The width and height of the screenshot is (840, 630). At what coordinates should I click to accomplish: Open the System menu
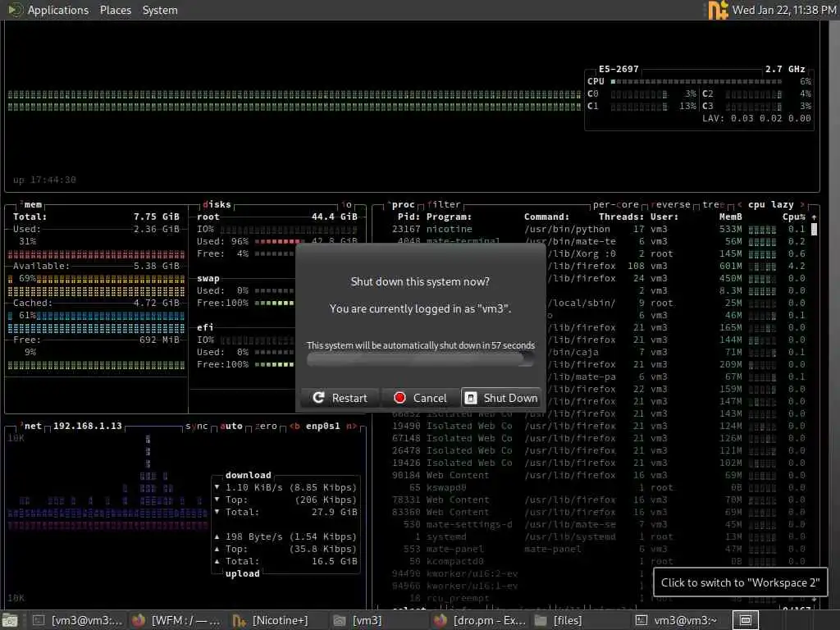160,10
